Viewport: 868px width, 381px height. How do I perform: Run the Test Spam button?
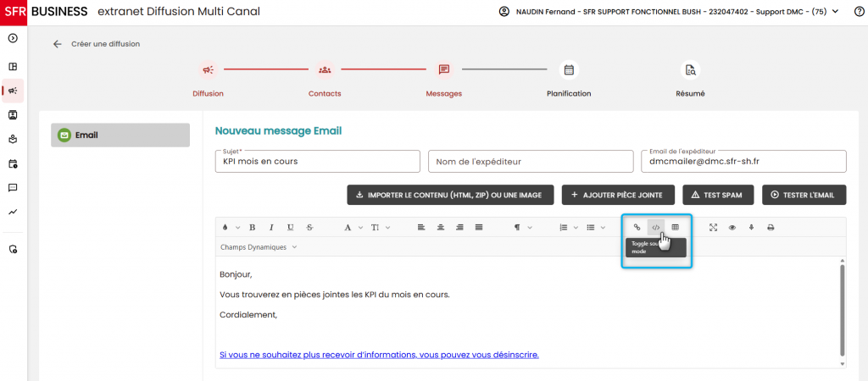click(x=719, y=195)
